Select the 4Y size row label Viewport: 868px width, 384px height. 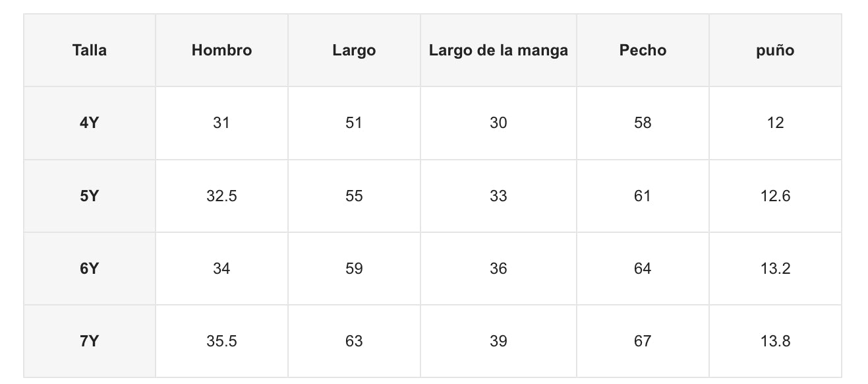pyautogui.click(x=90, y=123)
